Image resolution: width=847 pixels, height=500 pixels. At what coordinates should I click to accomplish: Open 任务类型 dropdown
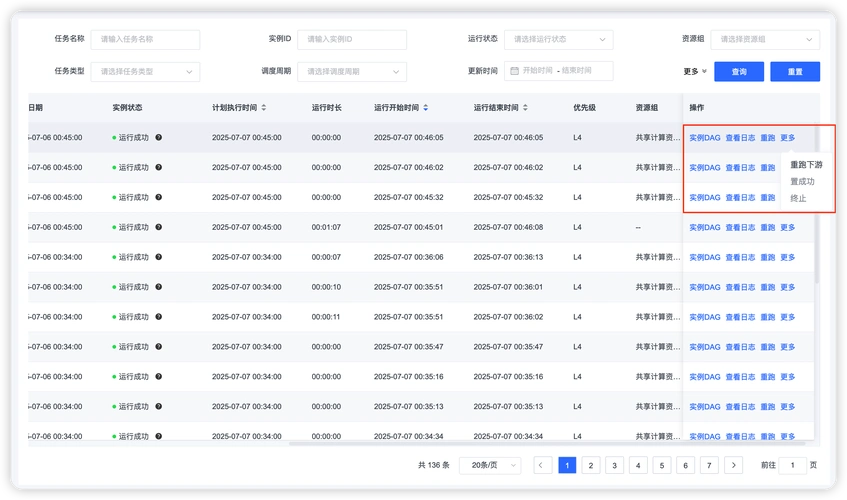click(x=145, y=71)
